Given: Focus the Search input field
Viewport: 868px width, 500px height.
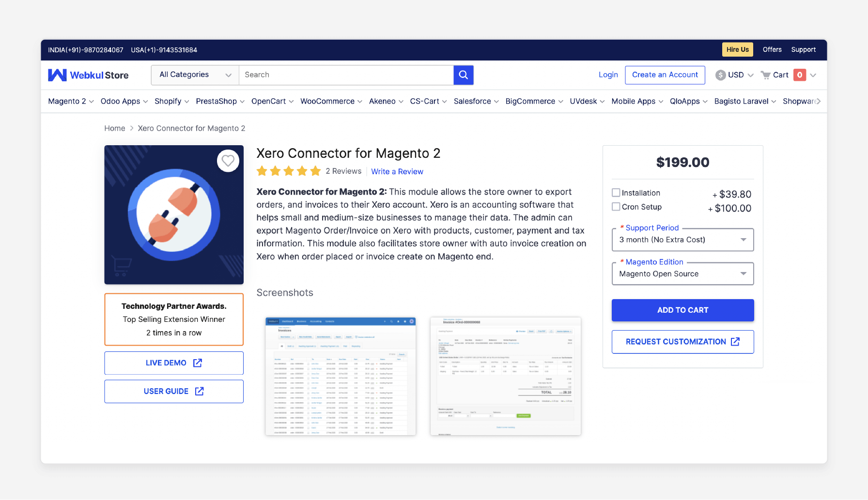Looking at the screenshot, I should 346,75.
